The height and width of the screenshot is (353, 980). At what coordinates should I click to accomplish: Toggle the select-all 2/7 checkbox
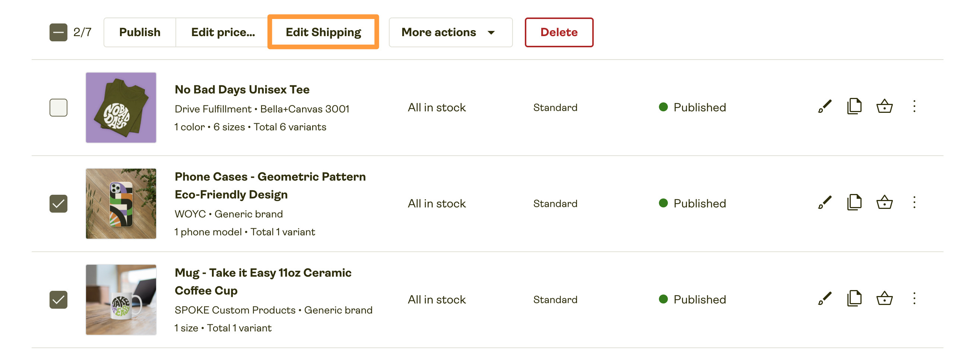click(58, 32)
